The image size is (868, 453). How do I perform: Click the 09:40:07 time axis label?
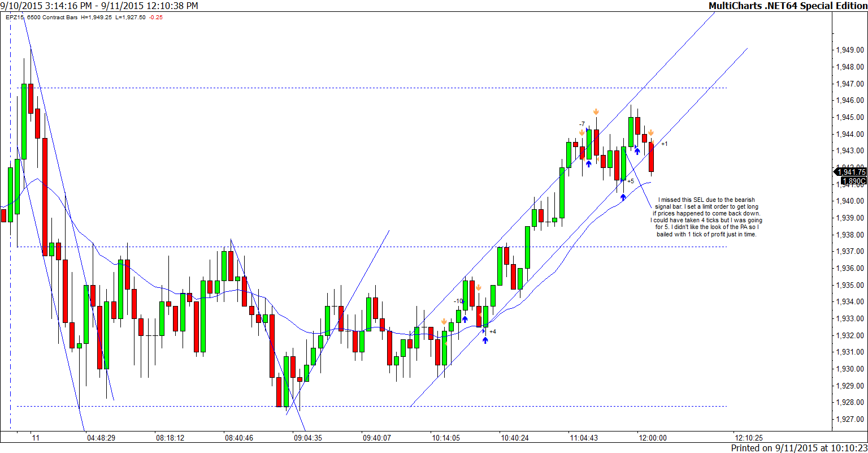tap(377, 438)
